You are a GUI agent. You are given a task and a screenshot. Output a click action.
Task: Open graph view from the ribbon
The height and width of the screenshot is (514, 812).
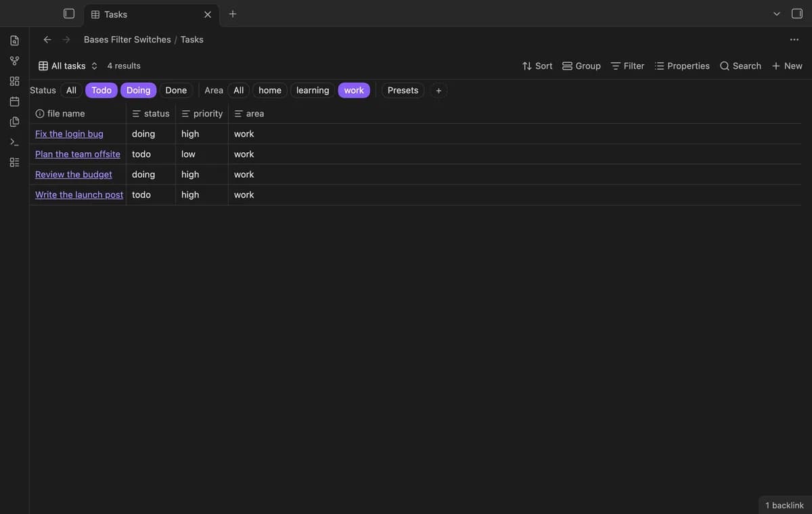(x=14, y=61)
